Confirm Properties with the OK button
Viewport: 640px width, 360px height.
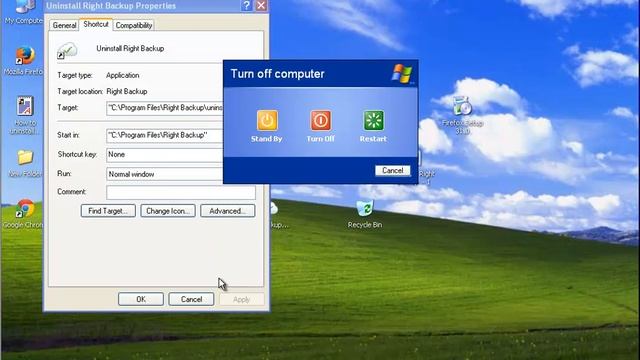pos(141,299)
